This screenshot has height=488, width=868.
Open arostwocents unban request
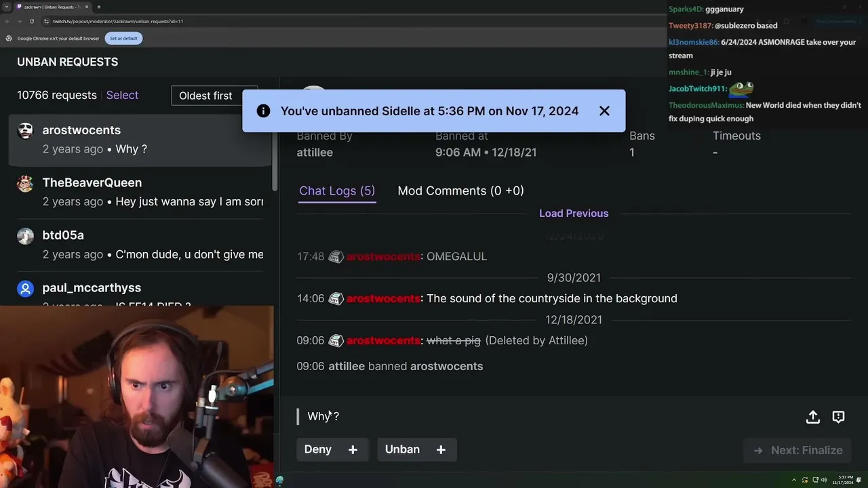[x=140, y=139]
